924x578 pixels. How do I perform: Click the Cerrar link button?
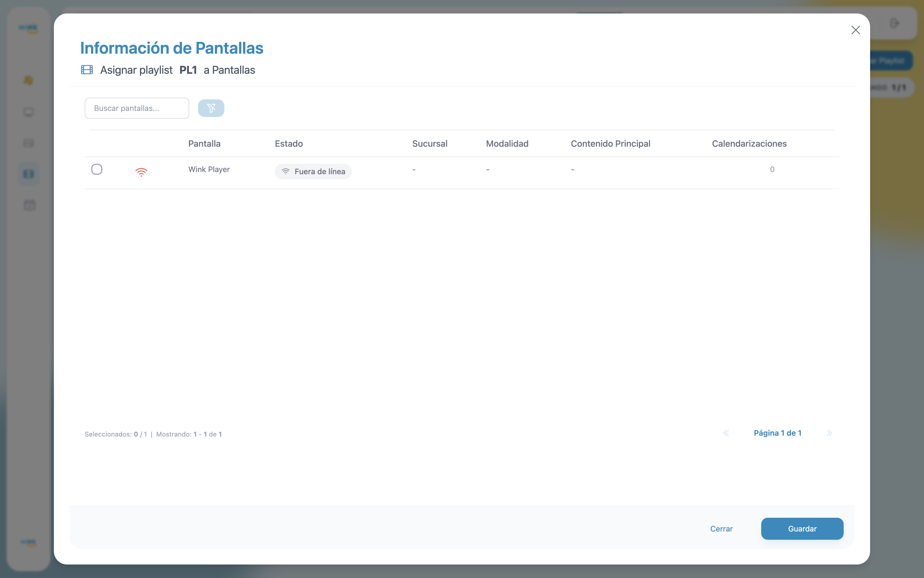(721, 529)
